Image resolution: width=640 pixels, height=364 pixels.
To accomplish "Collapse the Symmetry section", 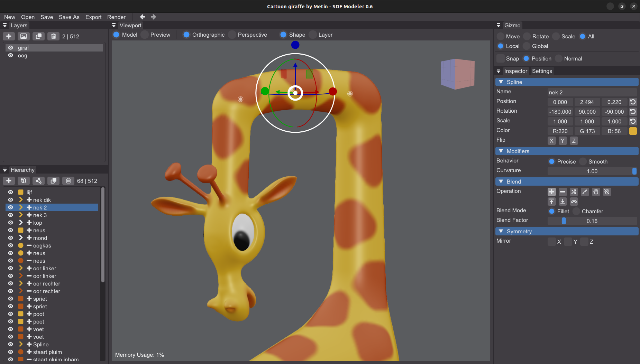I will coord(501,231).
